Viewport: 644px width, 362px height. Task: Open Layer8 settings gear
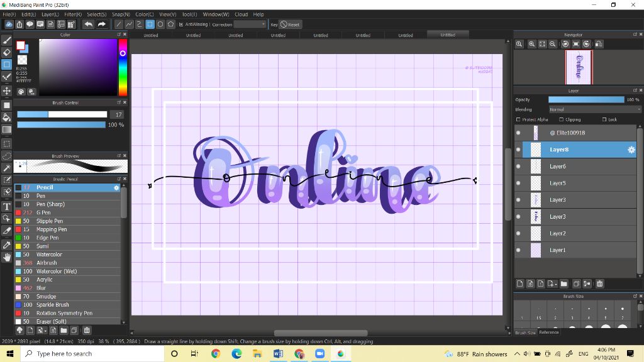coord(631,150)
